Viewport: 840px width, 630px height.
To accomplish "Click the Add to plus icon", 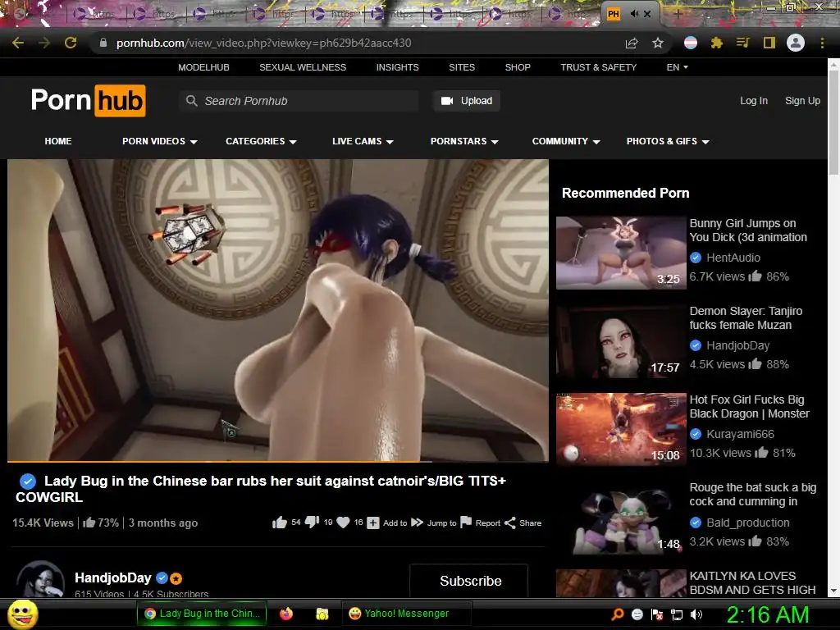I will (x=373, y=523).
